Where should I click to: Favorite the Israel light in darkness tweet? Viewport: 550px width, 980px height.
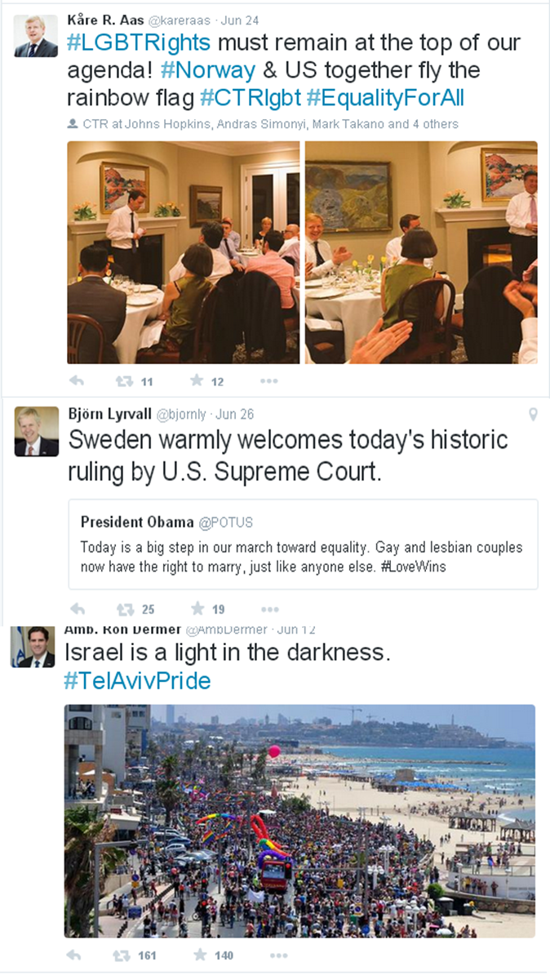coord(199,955)
